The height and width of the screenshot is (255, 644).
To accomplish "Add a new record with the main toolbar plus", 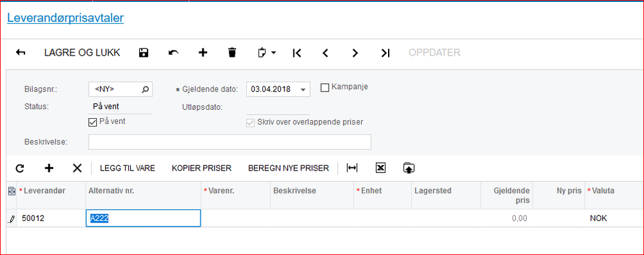I will pos(203,53).
